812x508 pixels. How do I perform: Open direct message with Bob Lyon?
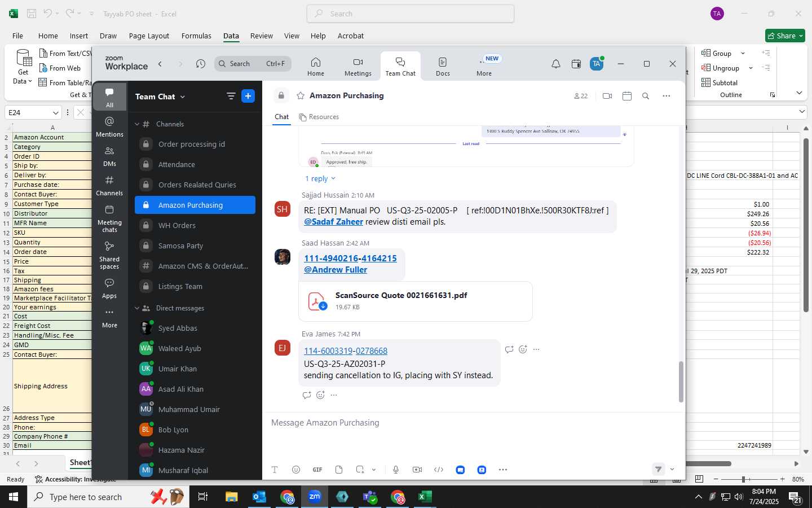(x=195, y=430)
